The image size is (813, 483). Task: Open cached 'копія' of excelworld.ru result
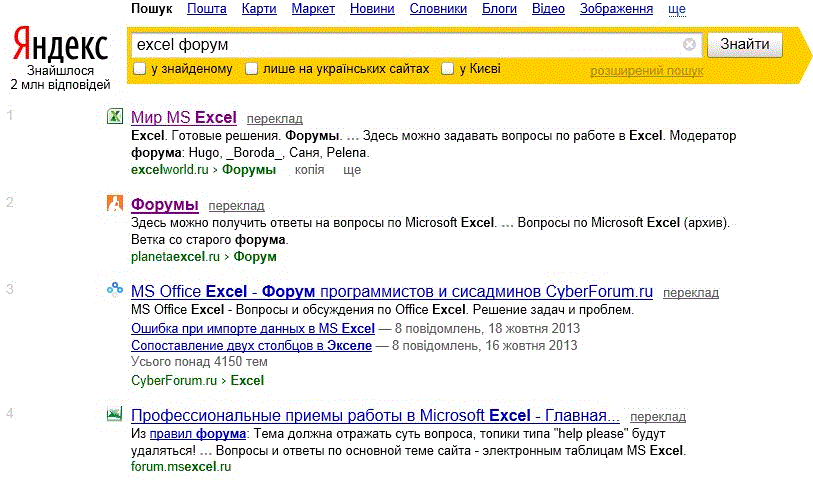(x=310, y=170)
